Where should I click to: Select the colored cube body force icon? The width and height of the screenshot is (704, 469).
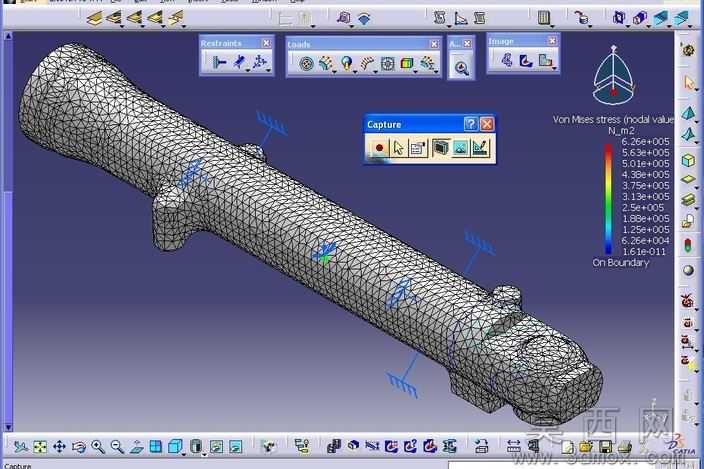[407, 64]
